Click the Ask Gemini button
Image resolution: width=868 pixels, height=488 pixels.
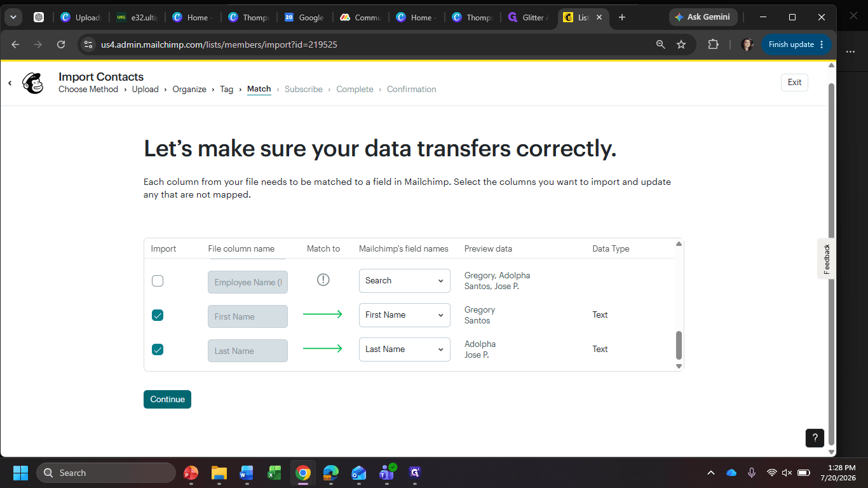tap(703, 17)
